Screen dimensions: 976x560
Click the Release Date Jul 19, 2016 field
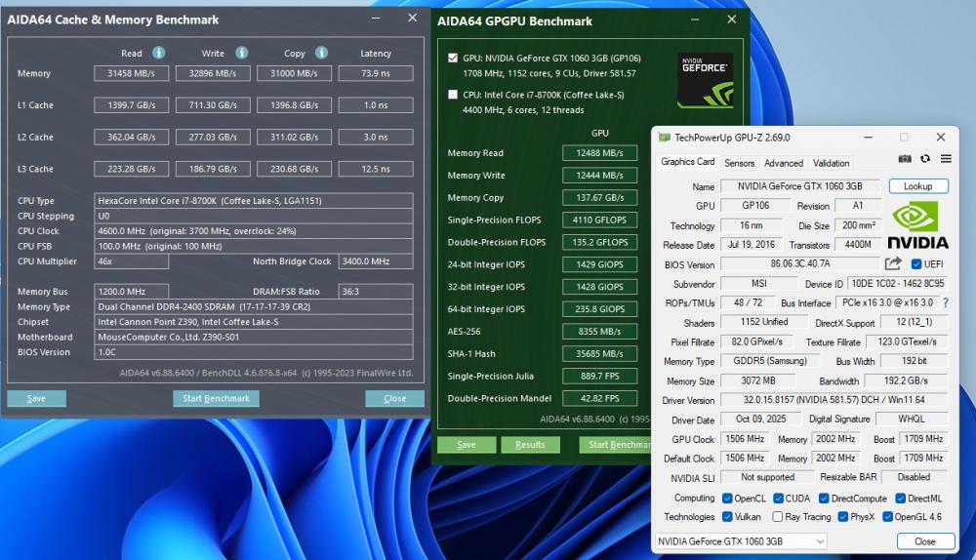point(752,245)
